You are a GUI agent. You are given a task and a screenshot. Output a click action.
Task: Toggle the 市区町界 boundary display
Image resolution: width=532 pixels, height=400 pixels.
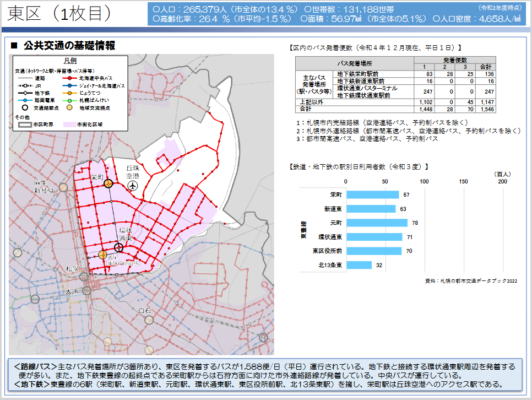25,125
